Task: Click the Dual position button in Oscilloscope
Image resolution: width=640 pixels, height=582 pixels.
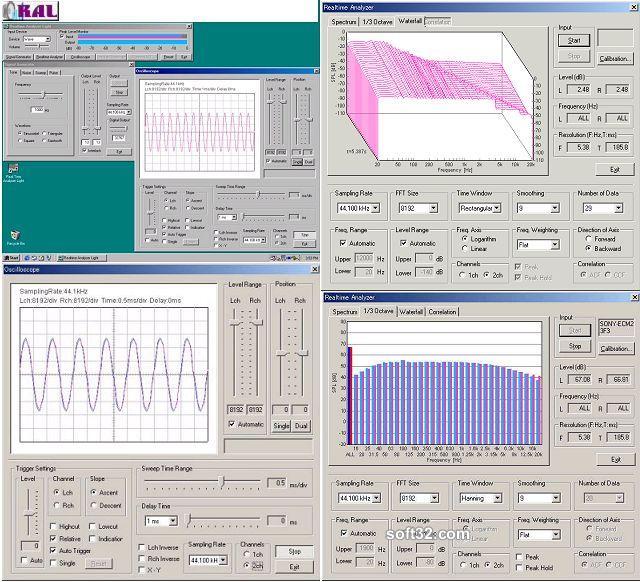Action: [x=301, y=426]
